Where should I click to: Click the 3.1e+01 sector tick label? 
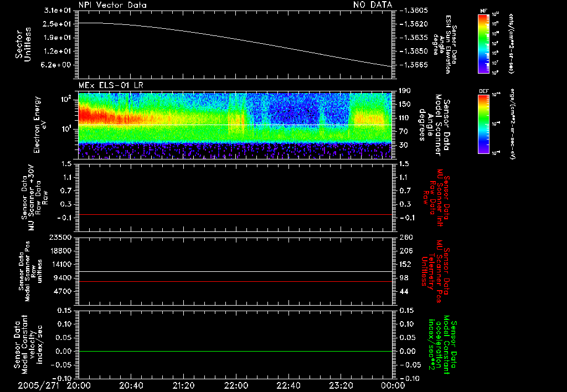pyautogui.click(x=57, y=11)
